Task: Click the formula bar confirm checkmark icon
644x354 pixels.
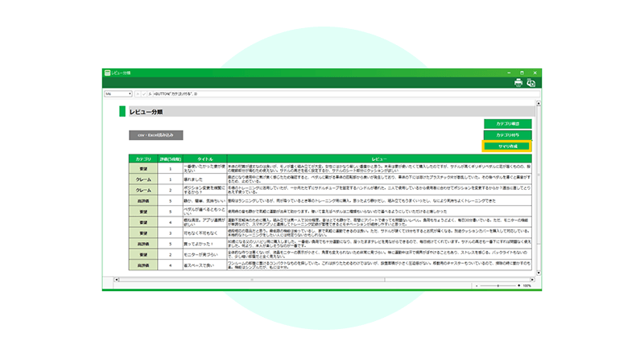Action: click(x=144, y=94)
